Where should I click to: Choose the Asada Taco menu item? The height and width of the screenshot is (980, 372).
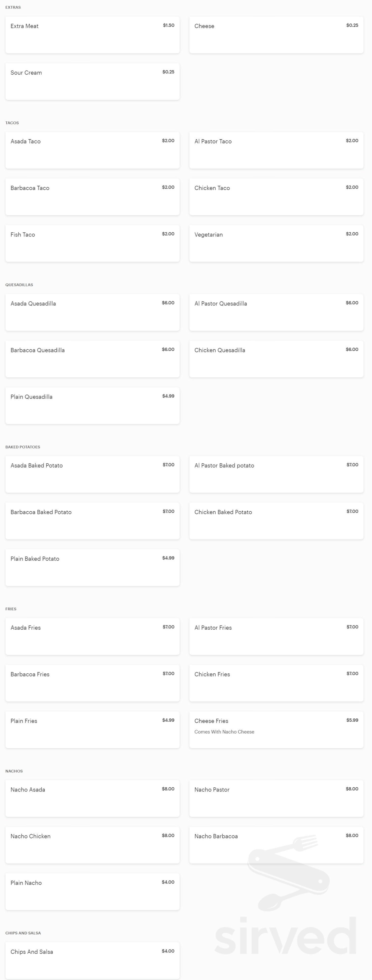coord(92,150)
